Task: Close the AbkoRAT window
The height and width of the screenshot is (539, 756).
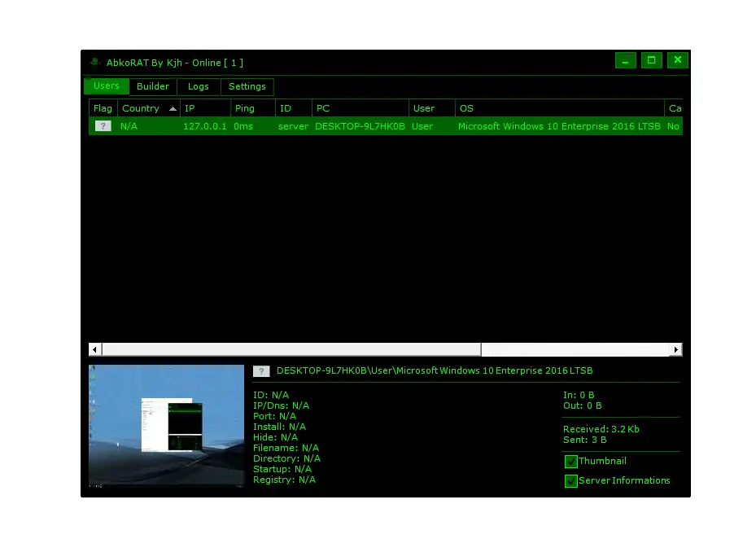Action: pos(677,60)
